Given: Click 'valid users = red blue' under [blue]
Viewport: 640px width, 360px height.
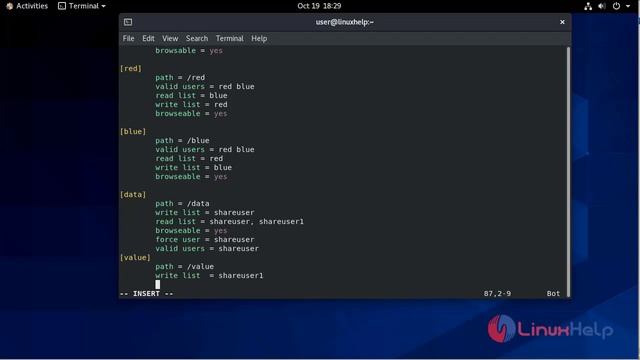Looking at the screenshot, I should (x=204, y=149).
